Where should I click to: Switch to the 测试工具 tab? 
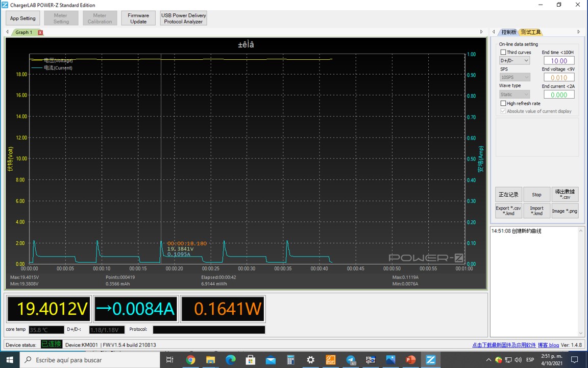tap(531, 32)
